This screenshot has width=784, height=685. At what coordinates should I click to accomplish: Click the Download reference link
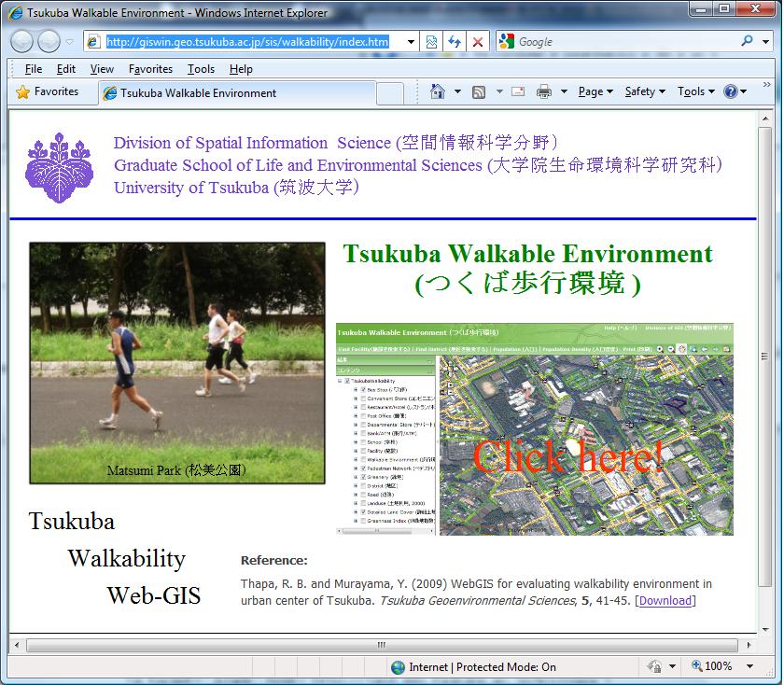click(665, 600)
